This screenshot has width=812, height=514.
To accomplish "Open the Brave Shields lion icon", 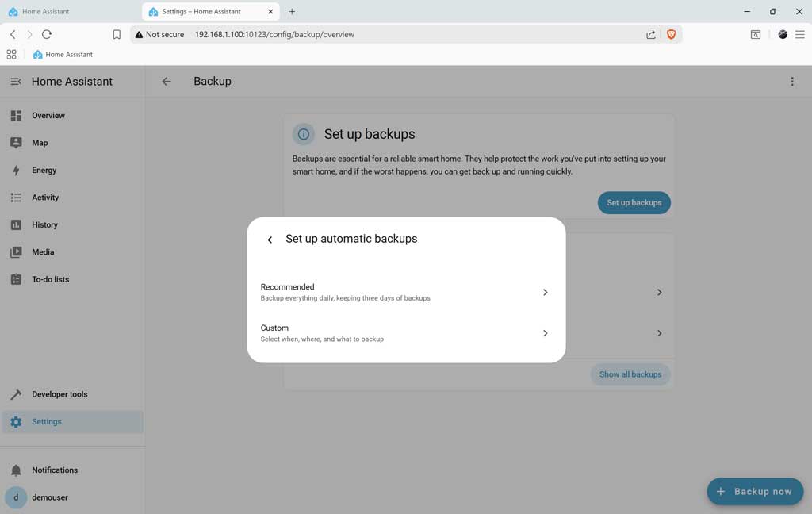I will [671, 34].
